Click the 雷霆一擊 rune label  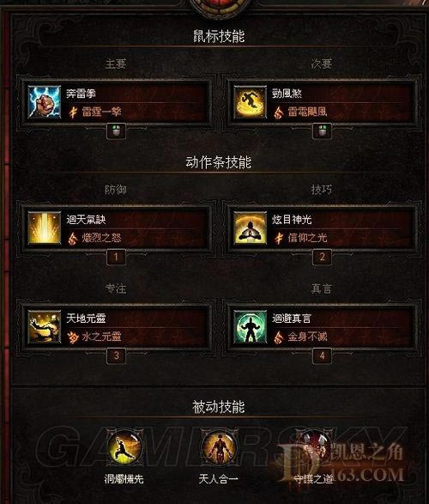tap(102, 112)
